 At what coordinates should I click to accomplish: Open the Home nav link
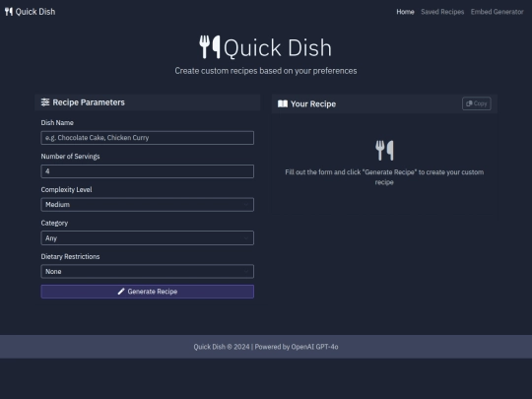(x=405, y=12)
